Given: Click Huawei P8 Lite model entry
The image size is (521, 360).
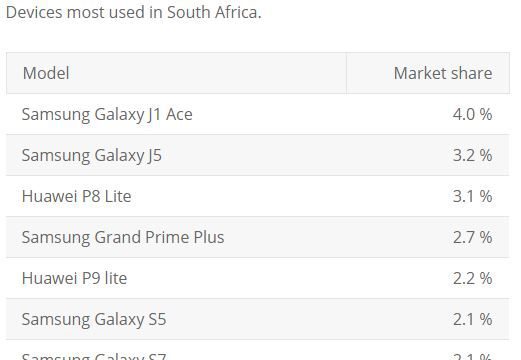Looking at the screenshot, I should coord(76,196).
